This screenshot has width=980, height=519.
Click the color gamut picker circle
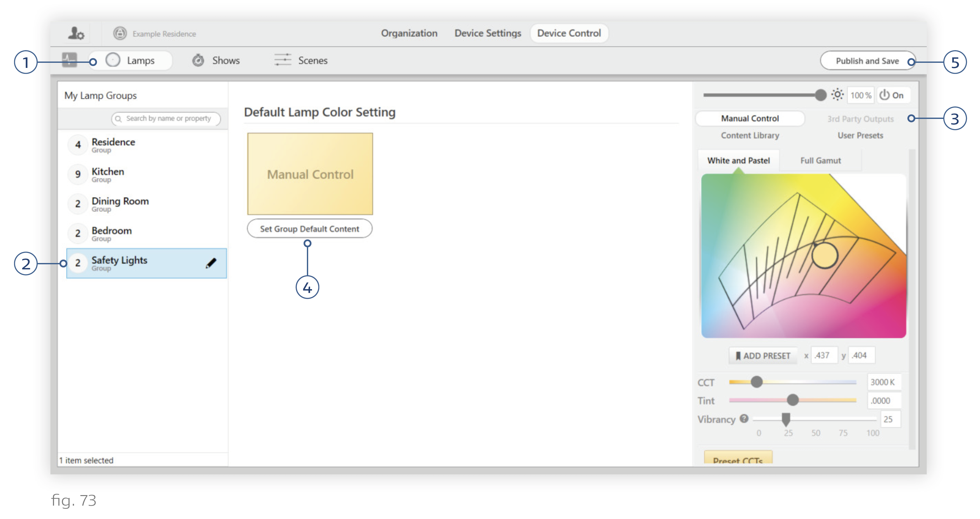824,256
